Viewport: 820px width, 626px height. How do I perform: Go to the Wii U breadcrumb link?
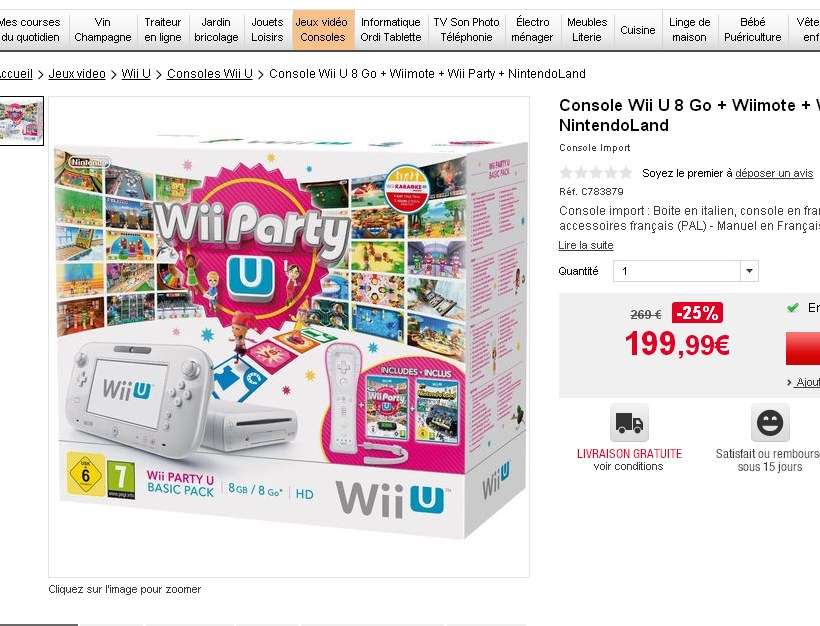136,74
